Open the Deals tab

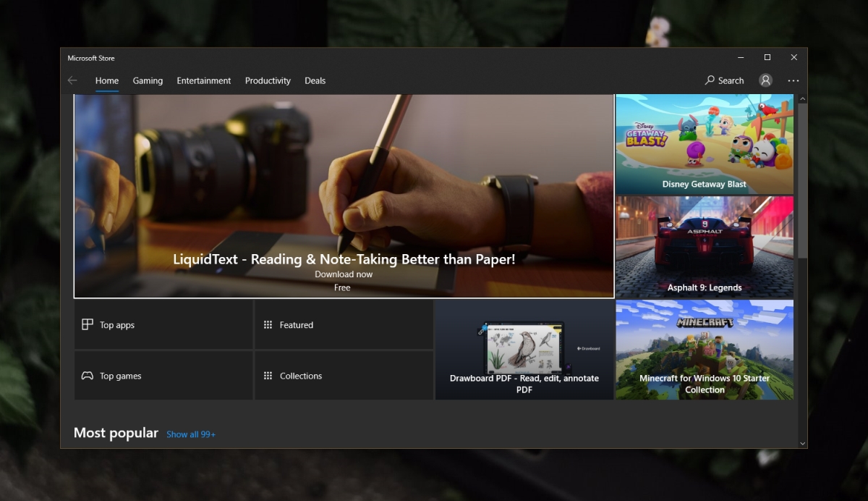(315, 80)
